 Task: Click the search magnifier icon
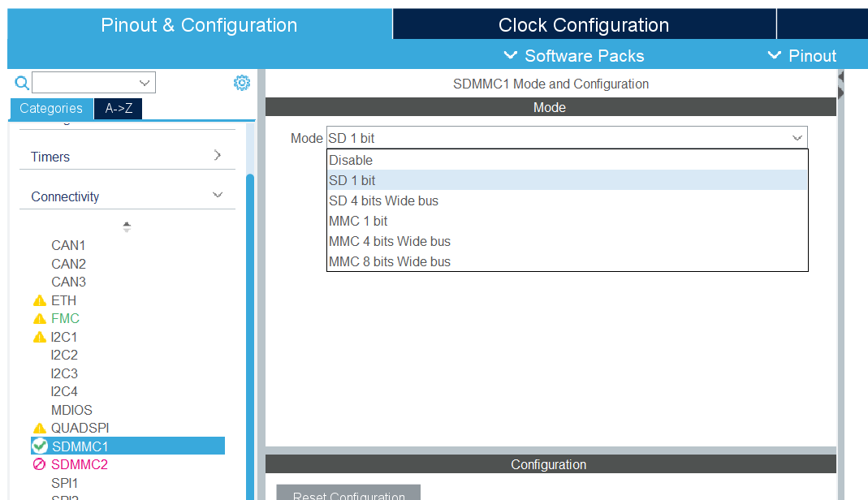point(22,83)
